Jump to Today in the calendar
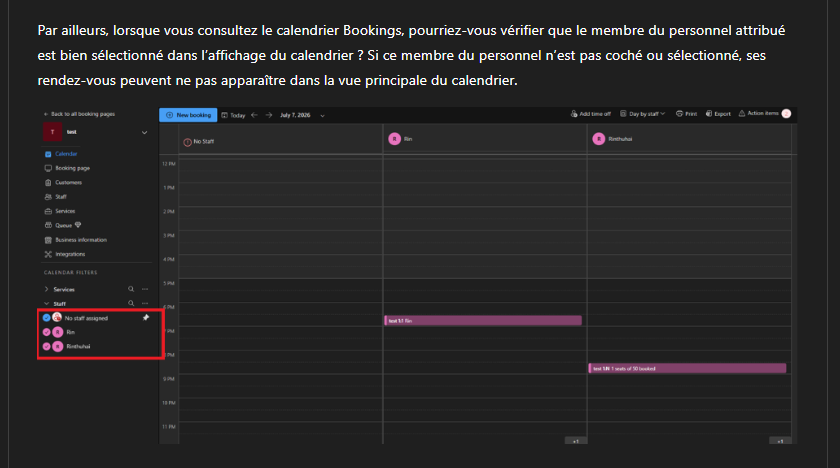Image resolution: width=840 pixels, height=468 pixels. 233,115
